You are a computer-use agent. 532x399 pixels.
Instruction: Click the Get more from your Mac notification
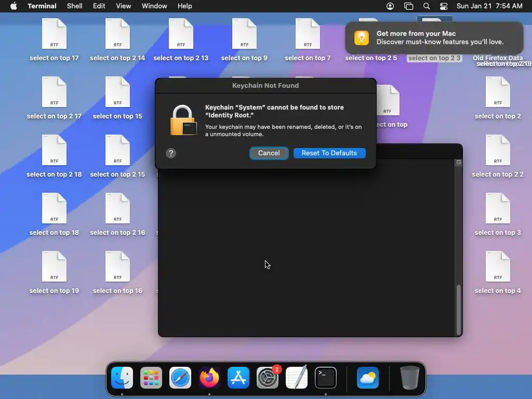coord(434,37)
